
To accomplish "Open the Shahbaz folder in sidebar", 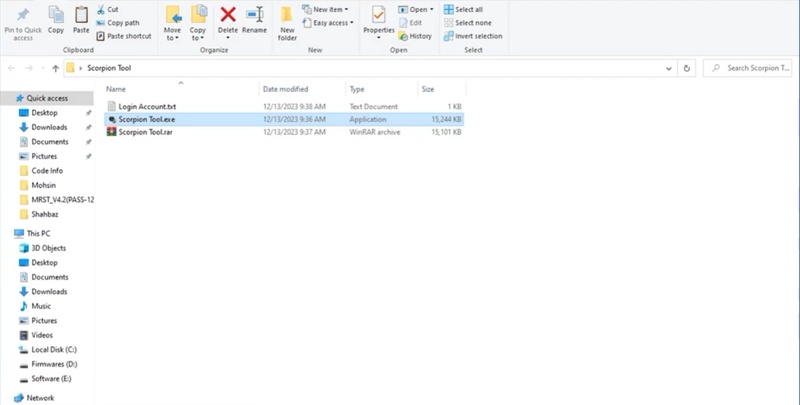I will (44, 214).
